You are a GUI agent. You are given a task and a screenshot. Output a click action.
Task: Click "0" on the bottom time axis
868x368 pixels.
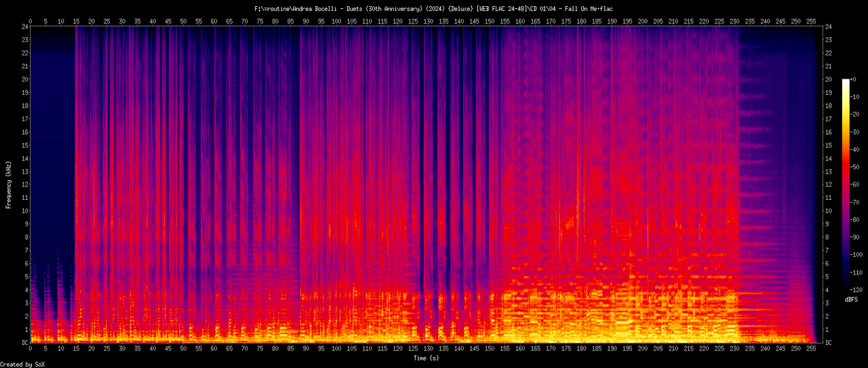point(31,349)
